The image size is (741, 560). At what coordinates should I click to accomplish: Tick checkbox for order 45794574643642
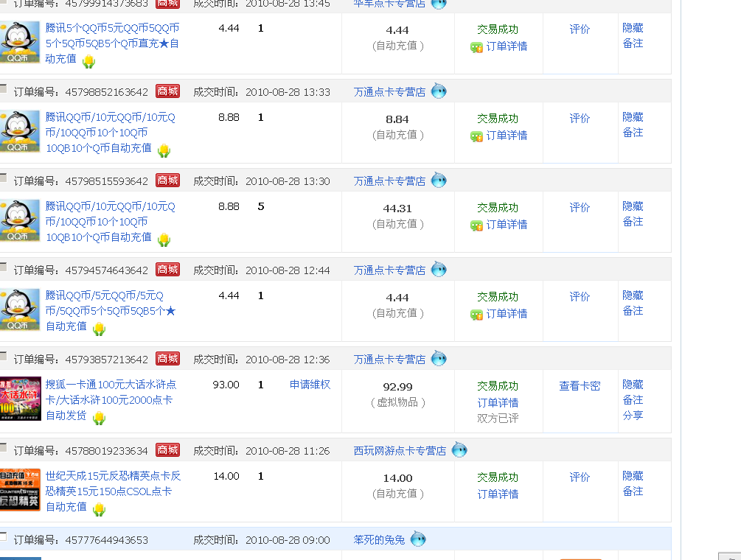click(x=3, y=267)
